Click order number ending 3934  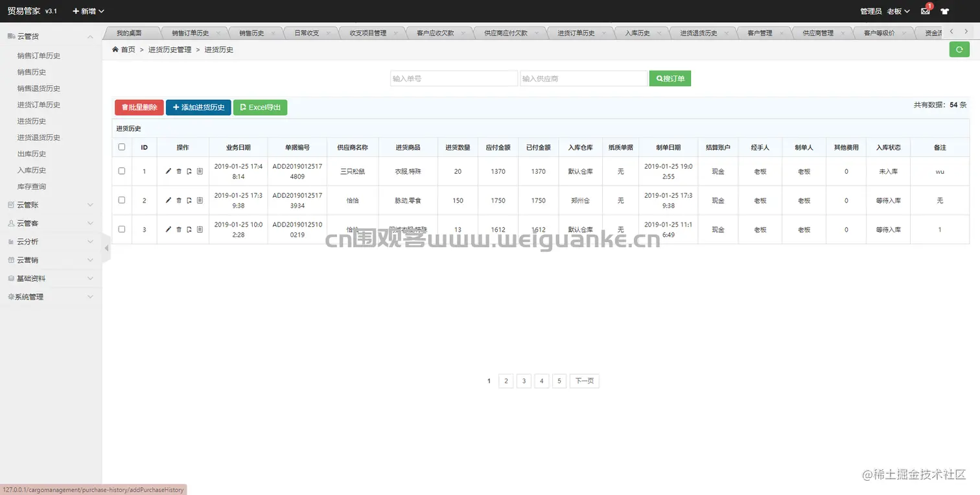[297, 200]
